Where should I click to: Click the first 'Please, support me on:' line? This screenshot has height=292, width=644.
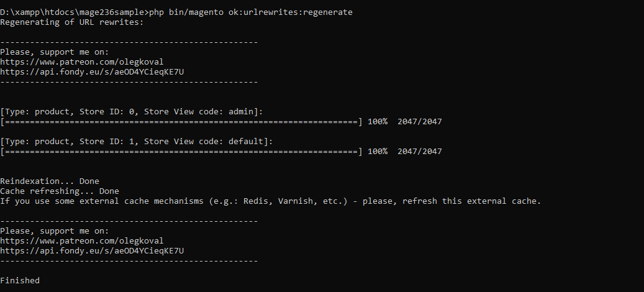[x=55, y=52]
